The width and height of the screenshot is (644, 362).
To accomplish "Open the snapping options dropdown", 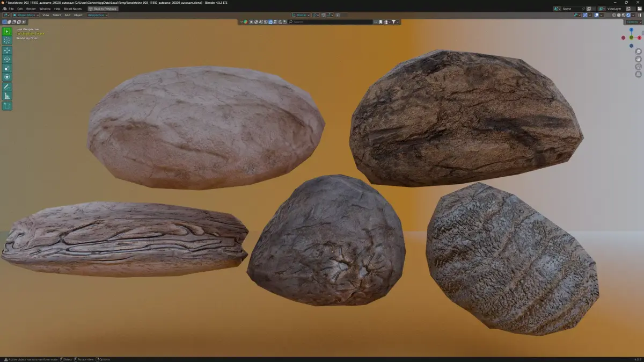I will (x=330, y=15).
